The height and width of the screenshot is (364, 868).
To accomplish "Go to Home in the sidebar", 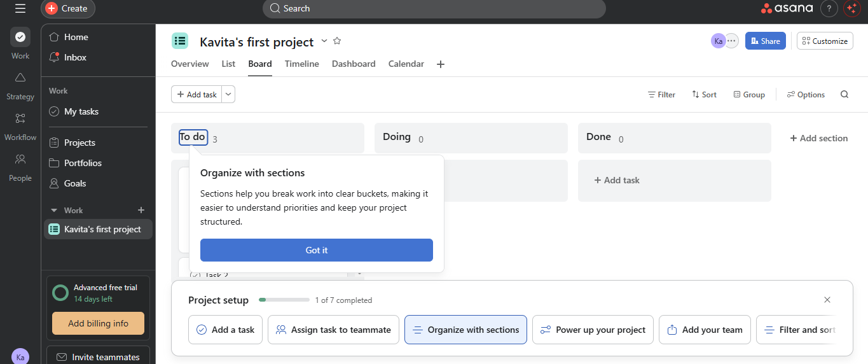I will pyautogui.click(x=98, y=37).
